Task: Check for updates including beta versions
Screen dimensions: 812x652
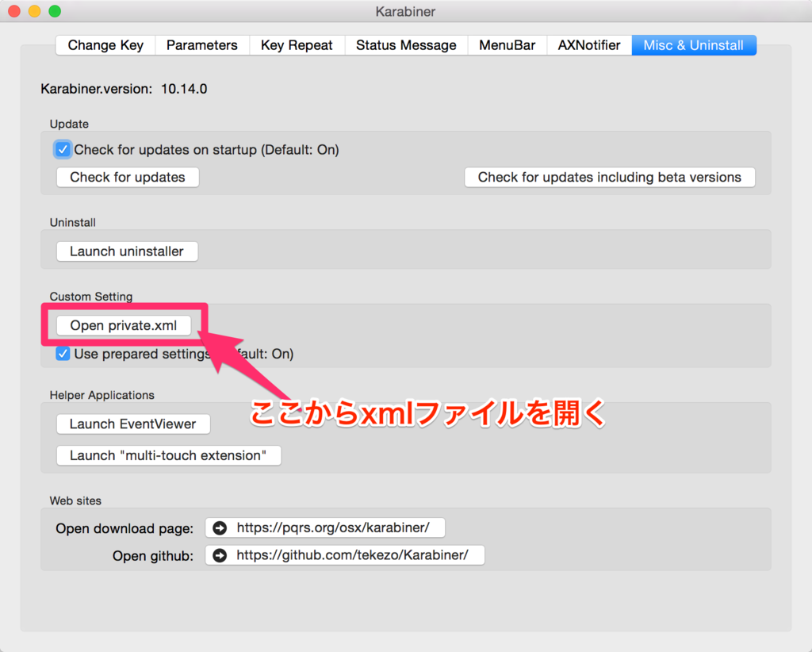Action: [610, 177]
